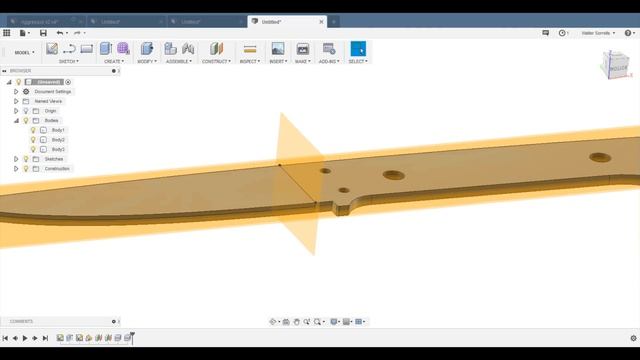Toggle visibility bulb for Body3

(x=33, y=149)
